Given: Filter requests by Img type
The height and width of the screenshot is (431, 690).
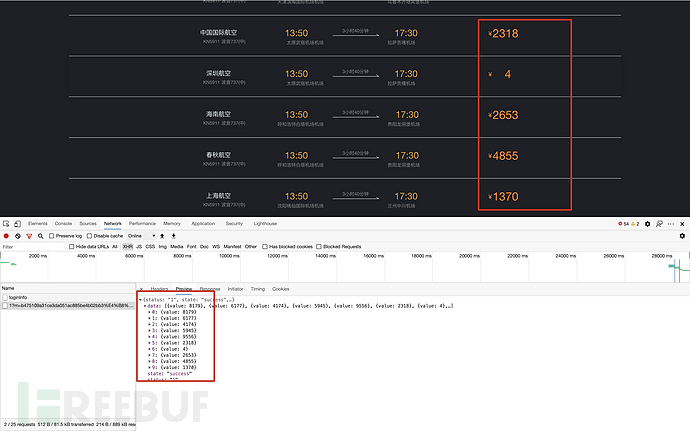Looking at the screenshot, I should click(x=163, y=247).
